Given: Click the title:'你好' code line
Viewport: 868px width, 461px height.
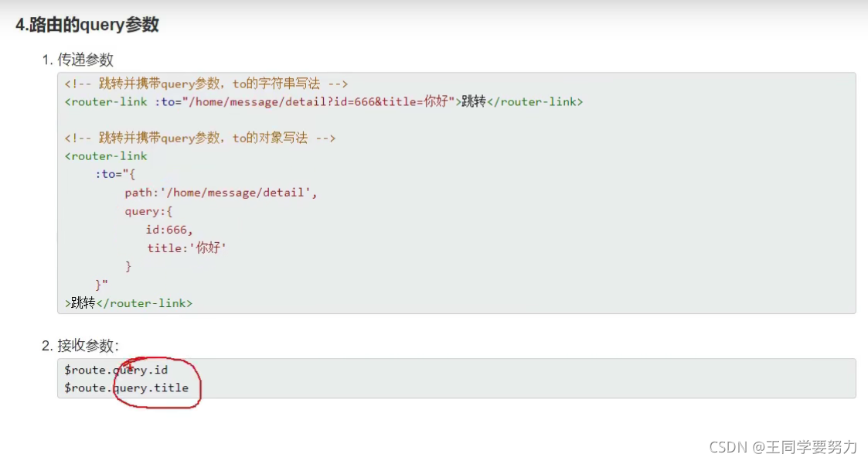Looking at the screenshot, I should coord(186,248).
